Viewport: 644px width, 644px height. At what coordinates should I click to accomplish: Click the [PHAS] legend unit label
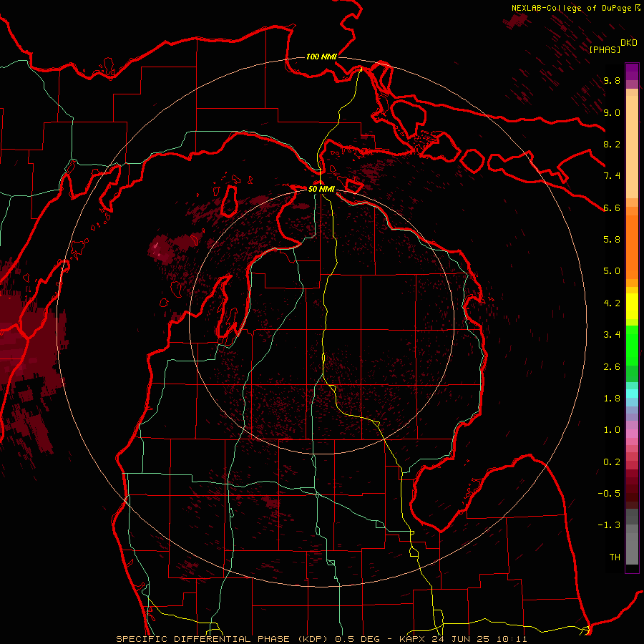[605, 49]
